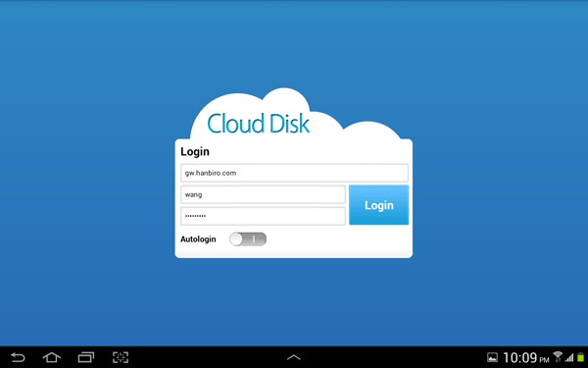588x368 pixels.
Task: Open the image notification icon in status bar
Action: click(492, 357)
